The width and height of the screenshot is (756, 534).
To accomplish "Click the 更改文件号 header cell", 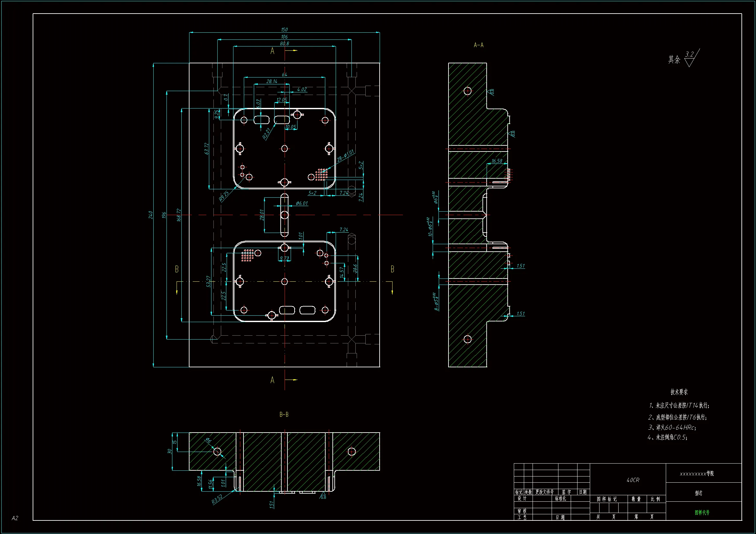I will 544,492.
